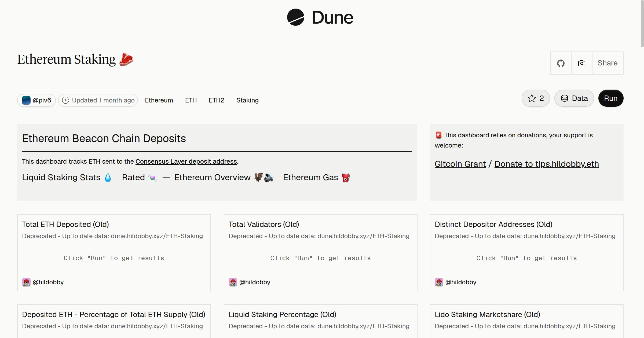The image size is (644, 338).
Task: Click the clock icon beside Updated
Action: click(x=65, y=100)
